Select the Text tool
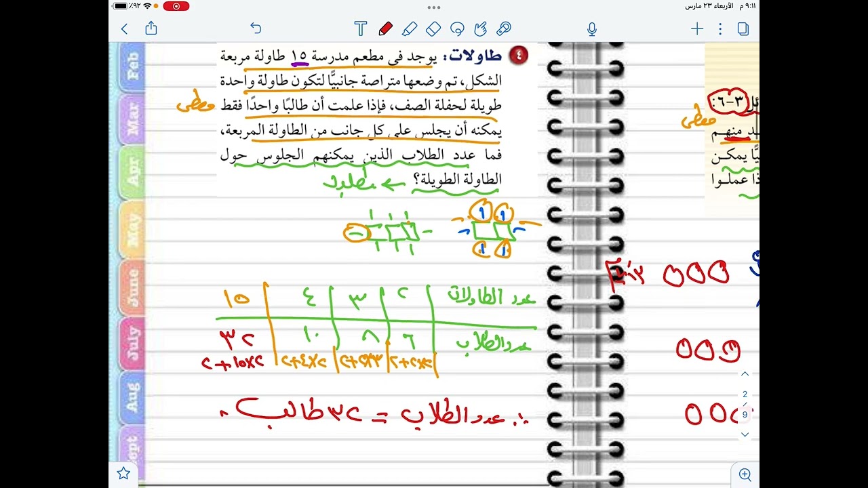This screenshot has height=488, width=868. (x=361, y=28)
